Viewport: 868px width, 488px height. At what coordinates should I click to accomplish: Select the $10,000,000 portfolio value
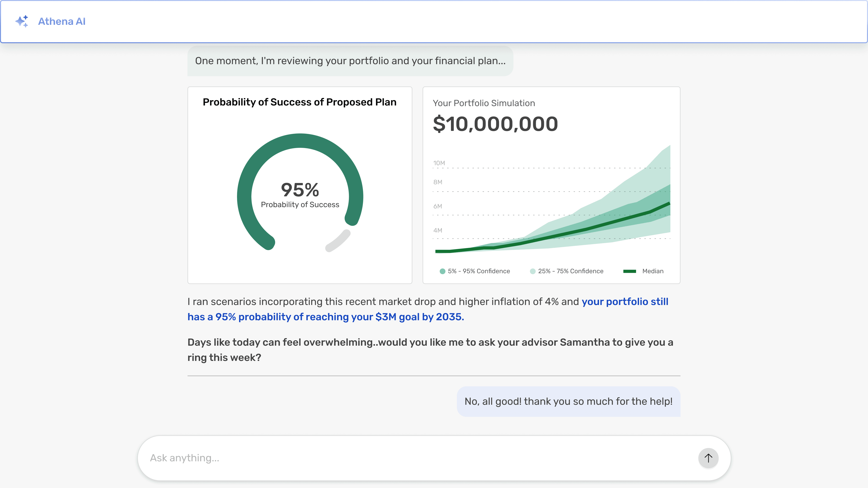(495, 124)
